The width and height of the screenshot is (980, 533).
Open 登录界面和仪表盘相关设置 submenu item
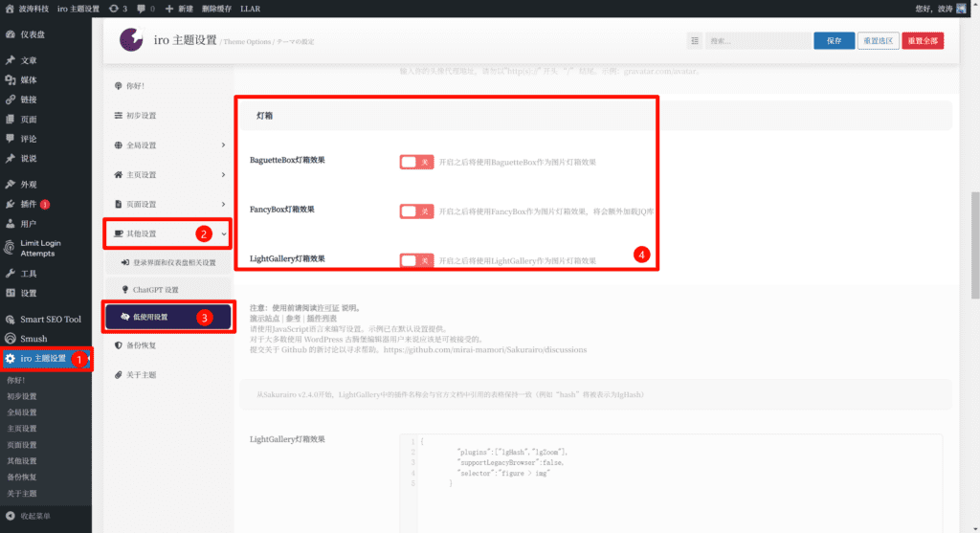click(x=168, y=262)
